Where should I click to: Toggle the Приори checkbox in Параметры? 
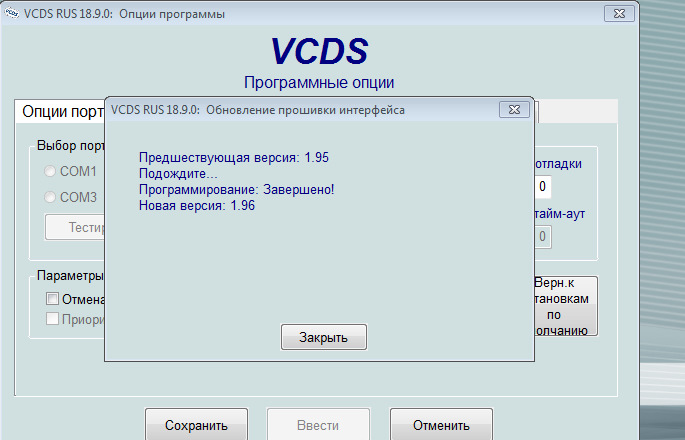52,319
